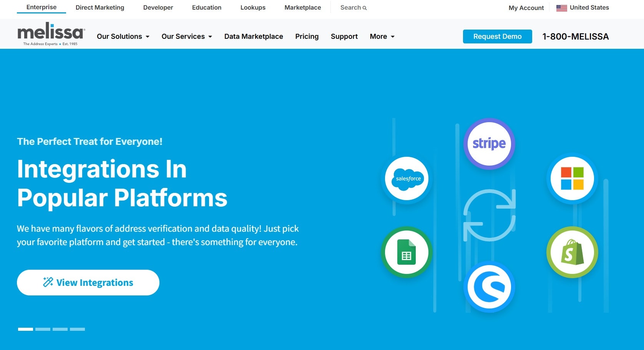Click the Shopify bag icon

point(572,252)
